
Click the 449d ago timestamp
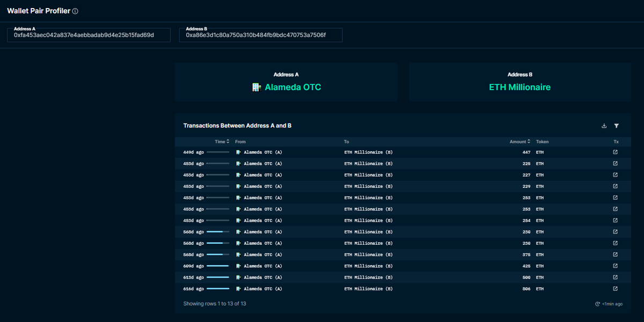pyautogui.click(x=193, y=152)
